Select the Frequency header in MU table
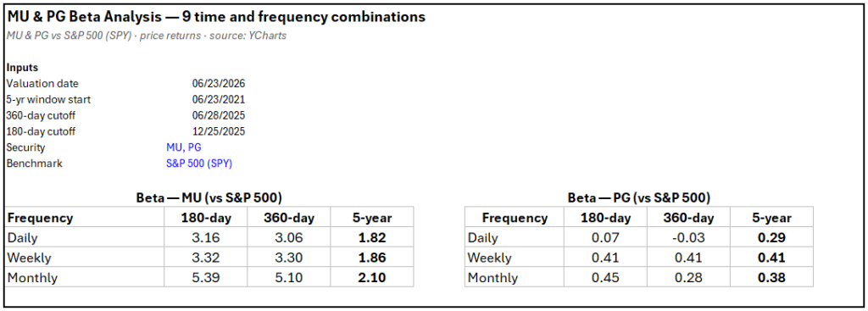Screen dimensions: 868x311 coord(40,218)
